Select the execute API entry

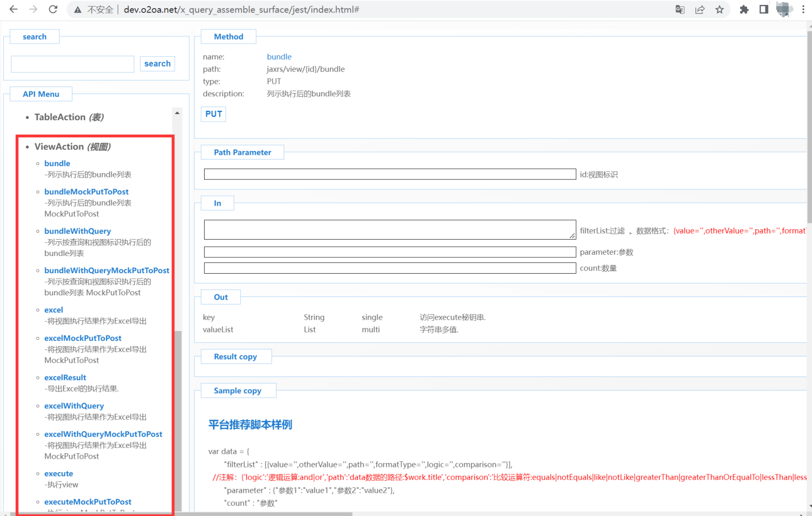click(x=58, y=473)
